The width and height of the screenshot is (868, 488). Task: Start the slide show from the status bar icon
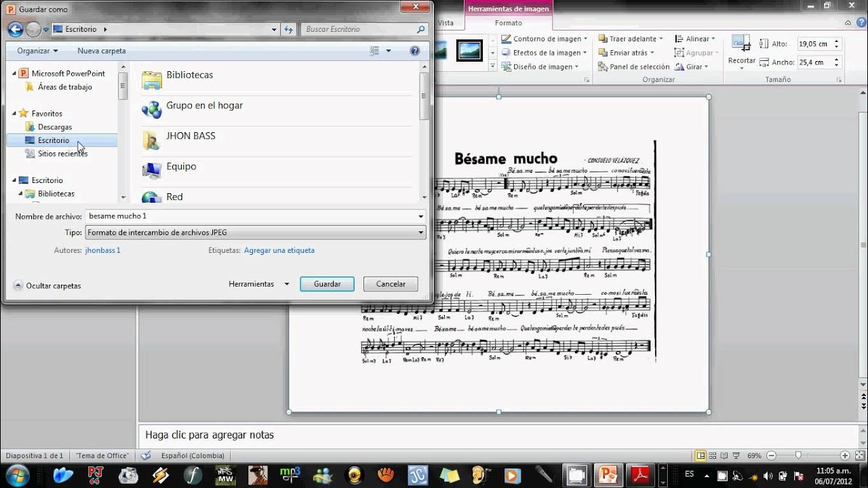pos(736,455)
